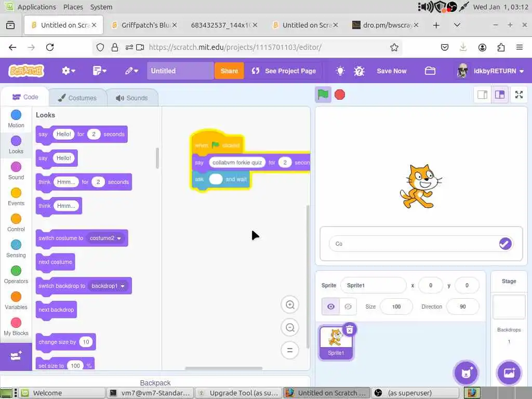532x399 pixels.
Task: Select the Sprite1 thumbnail
Action: pyautogui.click(x=336, y=343)
